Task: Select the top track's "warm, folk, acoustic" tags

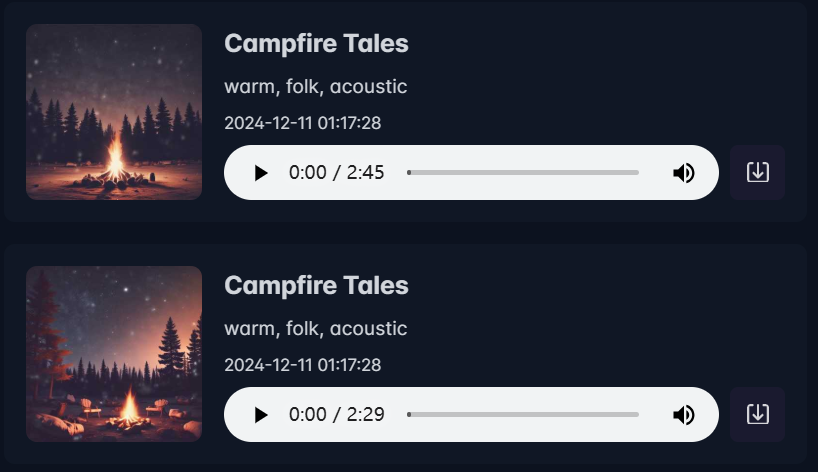Action: 315,86
